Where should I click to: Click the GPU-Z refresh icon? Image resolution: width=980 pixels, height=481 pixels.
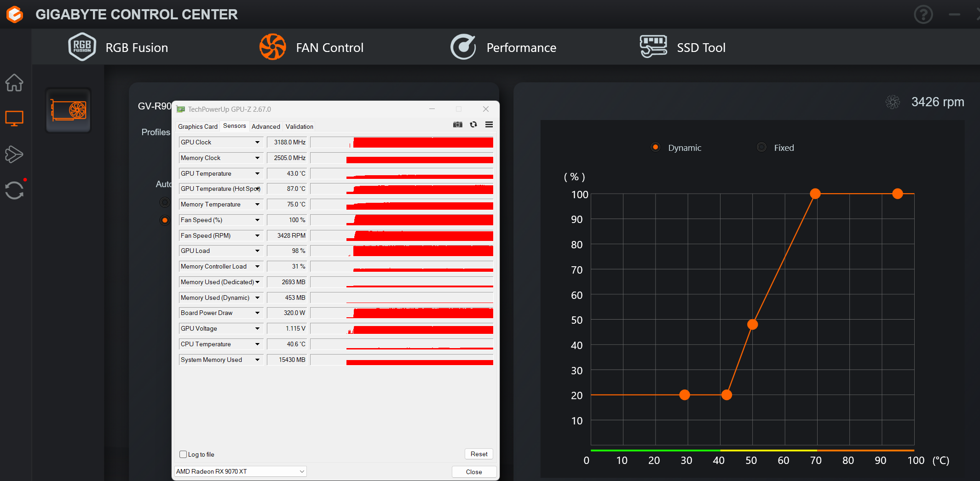pyautogui.click(x=473, y=125)
